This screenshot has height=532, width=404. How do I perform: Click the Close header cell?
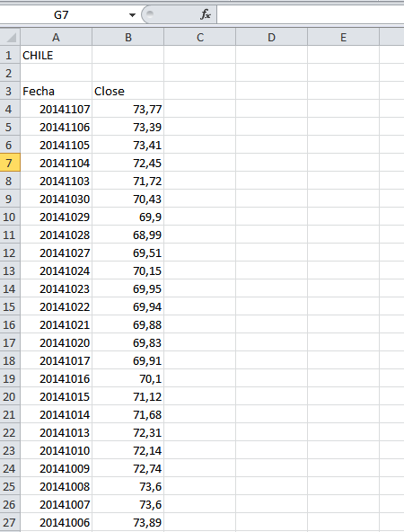(128, 92)
